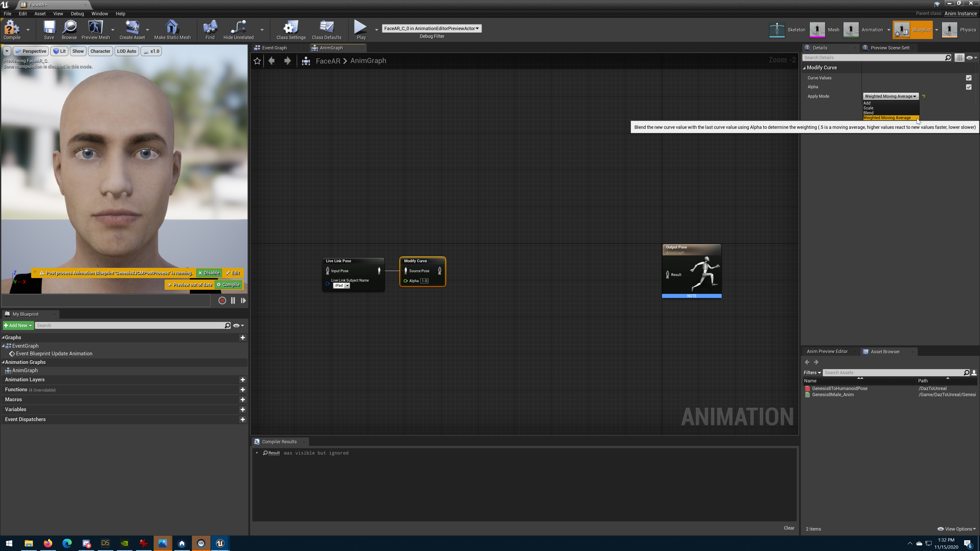Collapse the Animation Graphs category
Screen dimensions: 980x551
(x=3, y=362)
